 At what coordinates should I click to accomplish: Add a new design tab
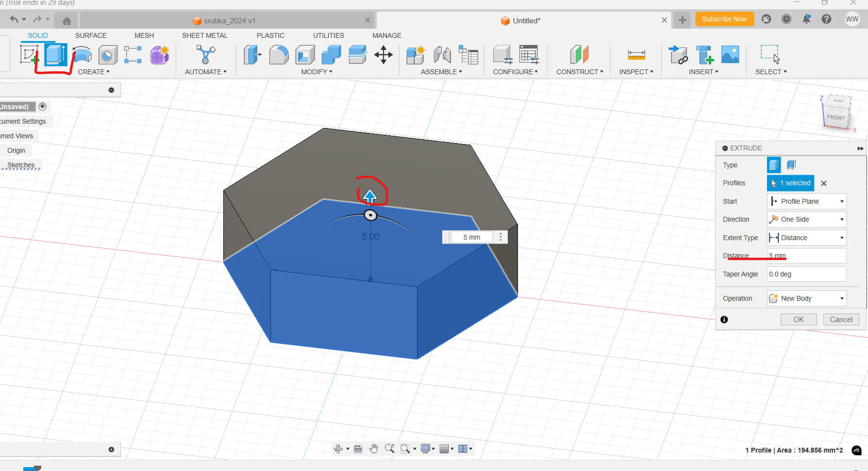(682, 20)
